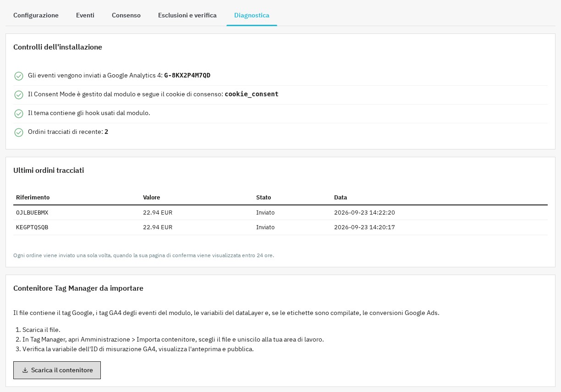Click the note about orders sent once within 24 ore

pos(143,255)
